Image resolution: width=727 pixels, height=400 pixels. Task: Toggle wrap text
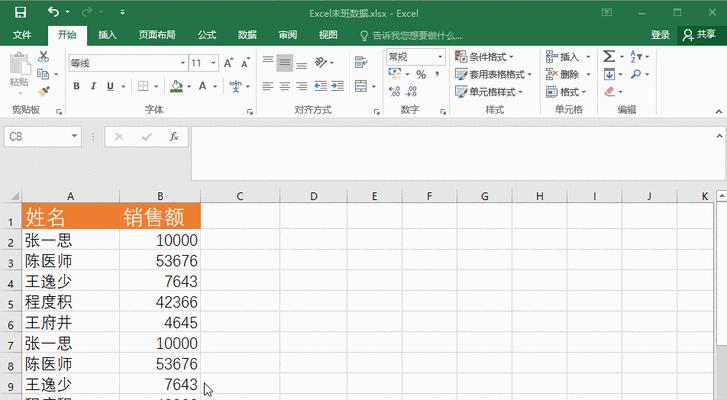point(361,63)
